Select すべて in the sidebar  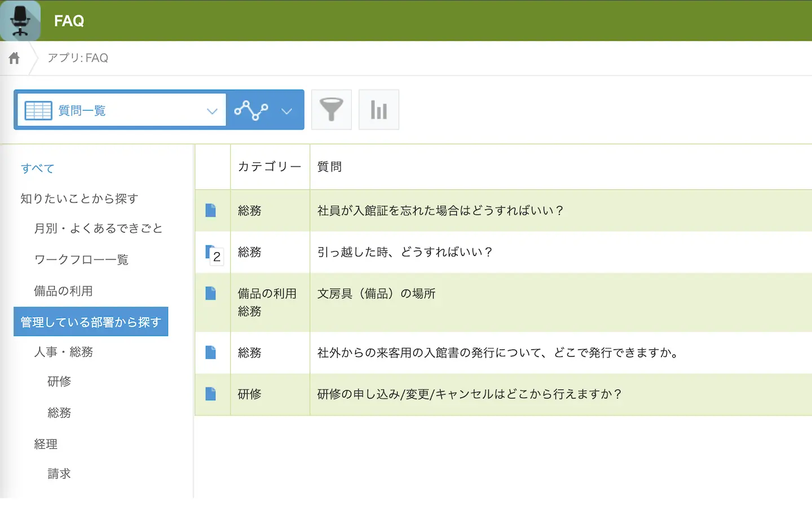click(x=37, y=169)
